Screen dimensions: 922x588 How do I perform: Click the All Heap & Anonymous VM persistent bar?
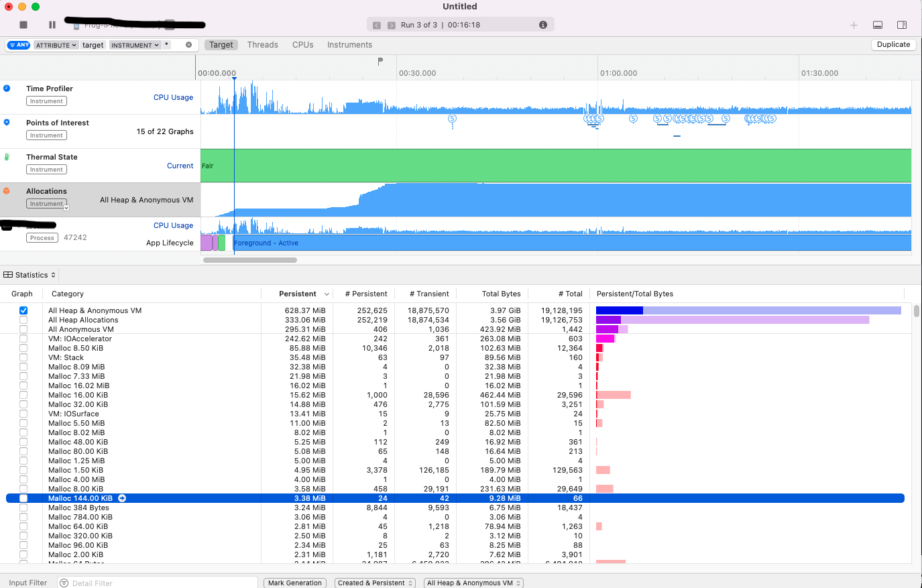pos(619,310)
